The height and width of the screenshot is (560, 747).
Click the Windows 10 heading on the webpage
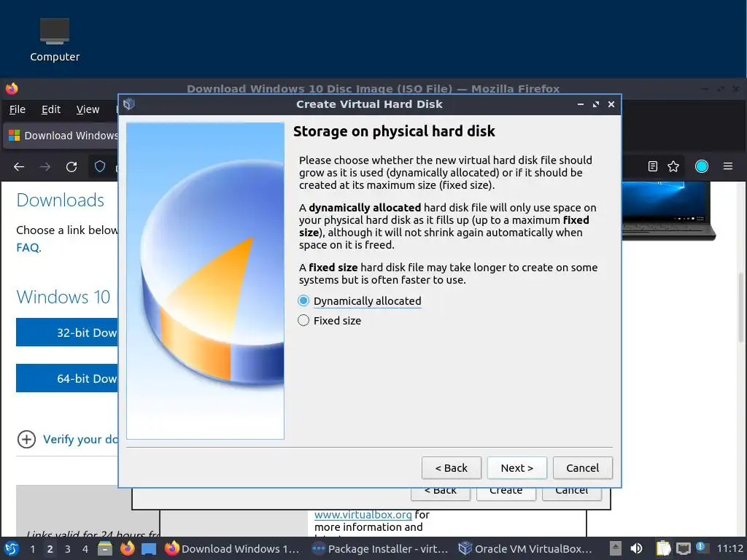(63, 297)
